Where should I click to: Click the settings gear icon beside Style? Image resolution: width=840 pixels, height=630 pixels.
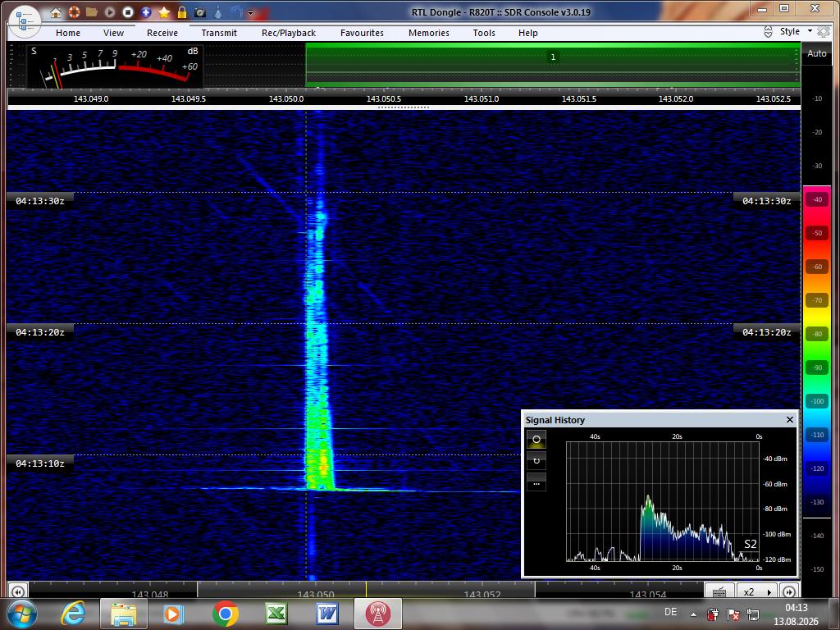(824, 32)
